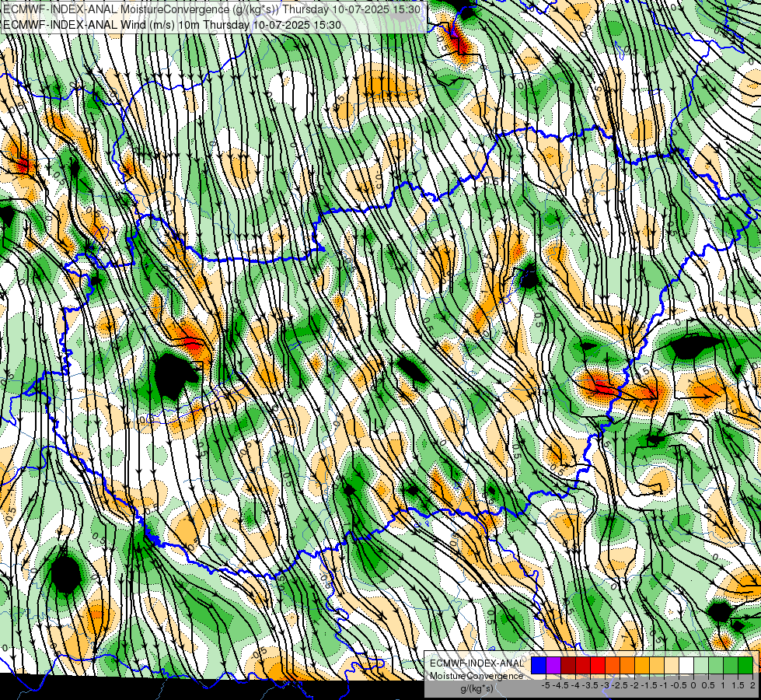
Task: Select the legend swatch between -4 and -3.5
Action: (583, 666)
